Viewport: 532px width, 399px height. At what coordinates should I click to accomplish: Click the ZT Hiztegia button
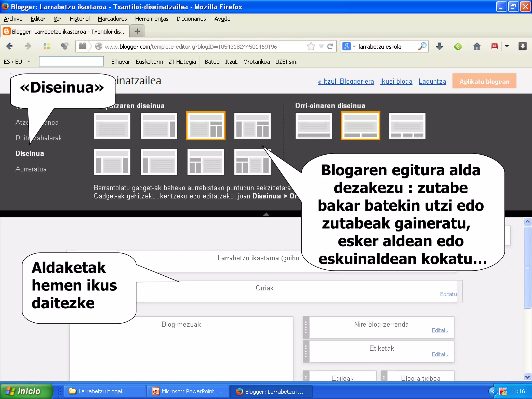182,62
